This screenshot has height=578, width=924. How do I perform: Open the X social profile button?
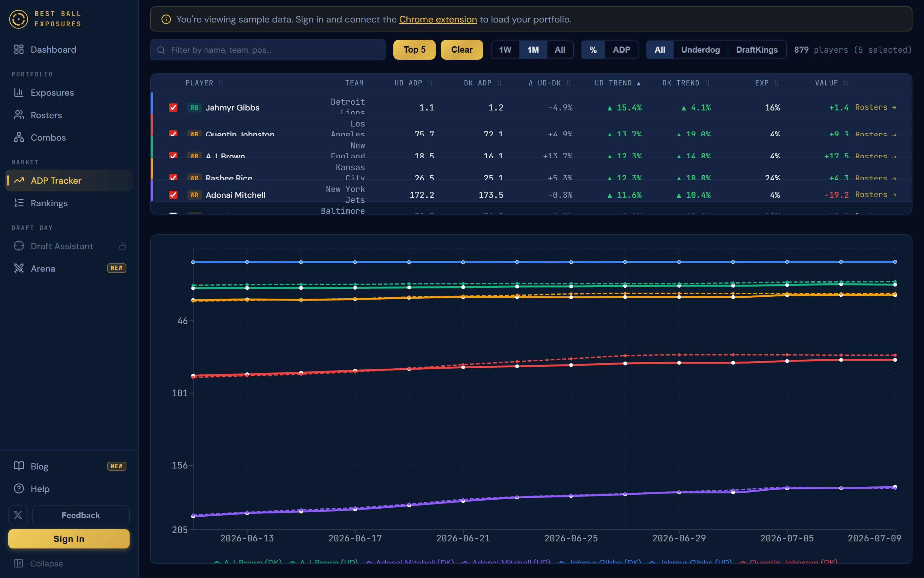click(18, 515)
